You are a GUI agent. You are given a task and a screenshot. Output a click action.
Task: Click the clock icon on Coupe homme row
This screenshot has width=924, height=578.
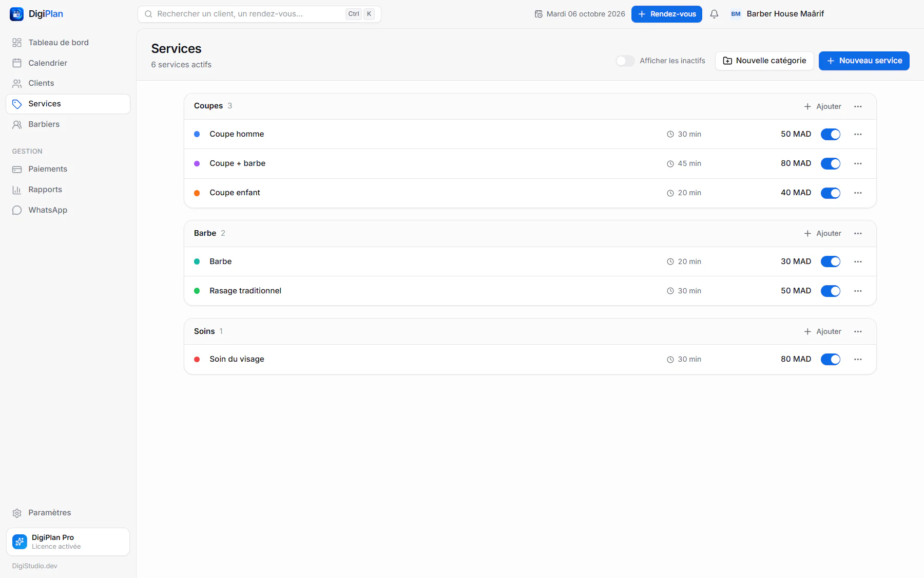click(x=670, y=134)
